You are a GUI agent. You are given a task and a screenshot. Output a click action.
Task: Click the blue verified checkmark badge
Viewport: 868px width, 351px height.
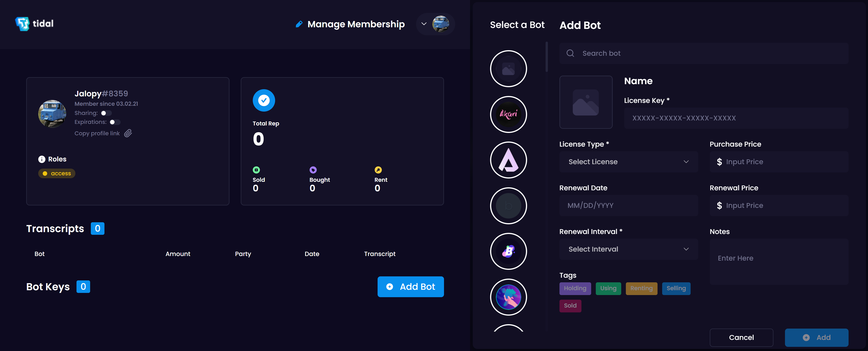point(264,100)
